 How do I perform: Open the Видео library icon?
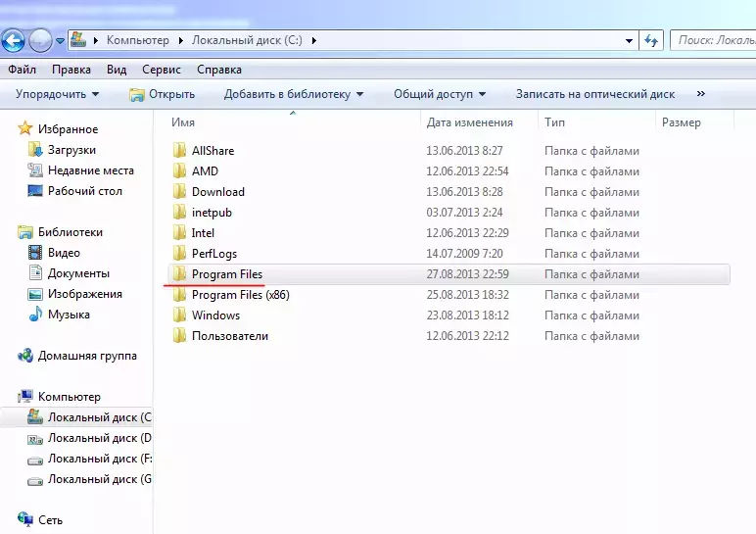tap(35, 252)
